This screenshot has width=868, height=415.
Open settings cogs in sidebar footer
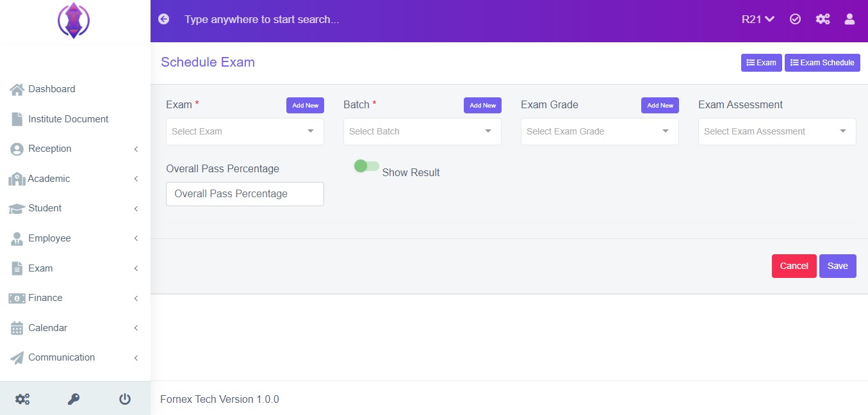[x=22, y=399]
